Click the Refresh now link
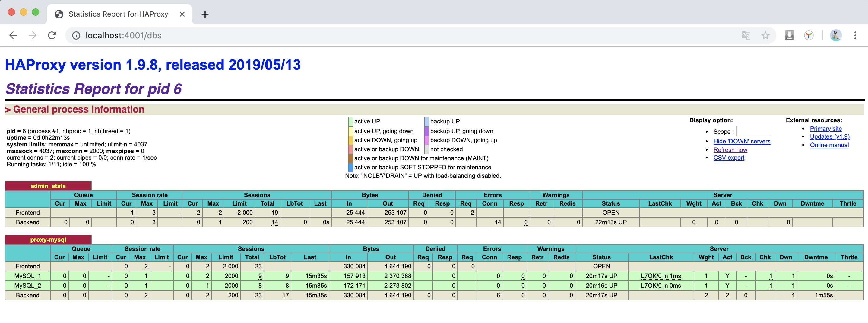The image size is (868, 323). pos(730,150)
